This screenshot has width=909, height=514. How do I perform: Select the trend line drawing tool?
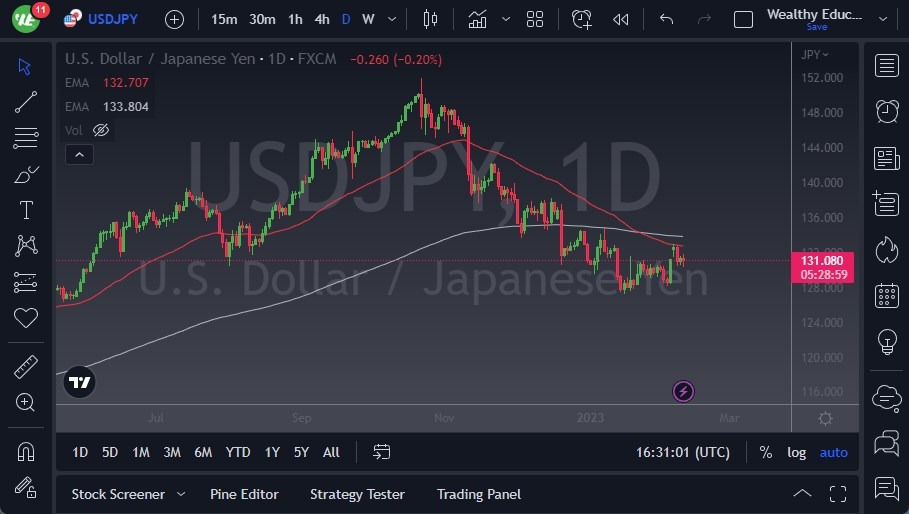pyautogui.click(x=26, y=101)
